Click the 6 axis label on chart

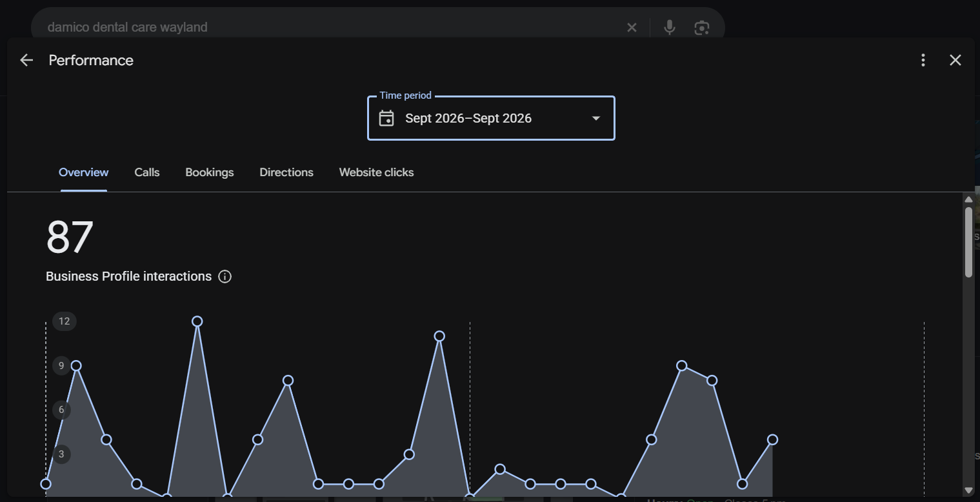62,410
